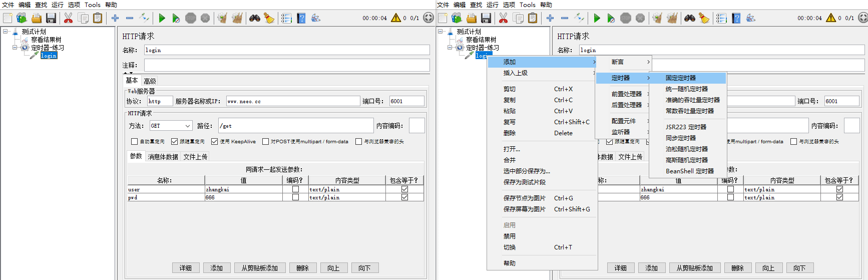Select 固定定时器 from timer submenu
The image size is (868, 280).
click(x=688, y=78)
